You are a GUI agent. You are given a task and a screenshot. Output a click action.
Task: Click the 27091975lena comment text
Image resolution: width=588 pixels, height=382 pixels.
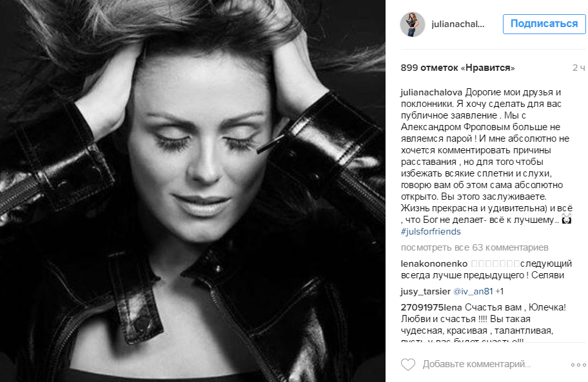click(x=484, y=323)
